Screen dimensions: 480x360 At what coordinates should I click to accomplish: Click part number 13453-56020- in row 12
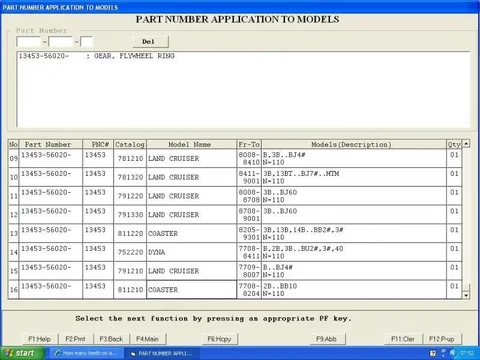coord(46,211)
